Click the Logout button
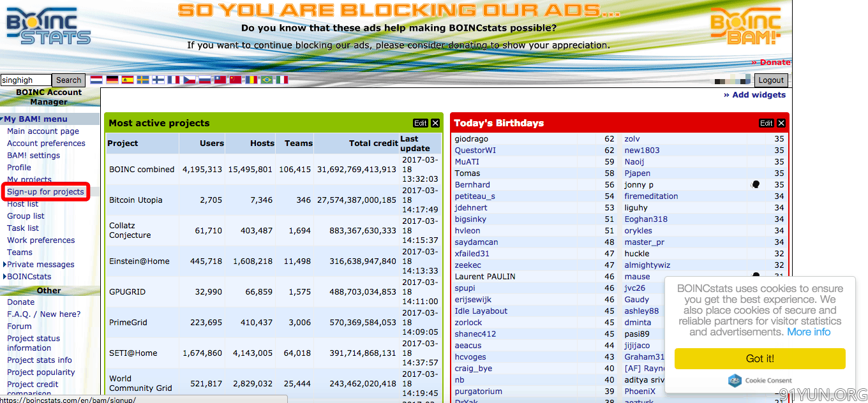 coord(771,80)
